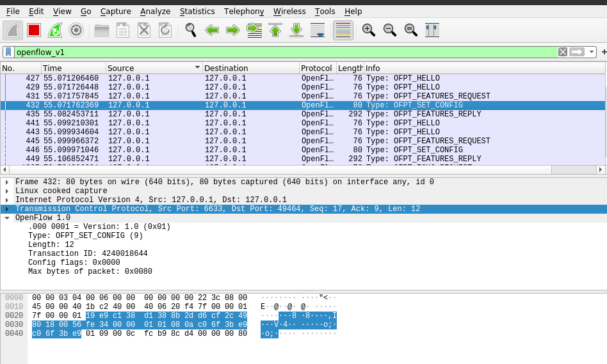Go to specified packet icon
The height and width of the screenshot is (364, 607).
pos(254,30)
